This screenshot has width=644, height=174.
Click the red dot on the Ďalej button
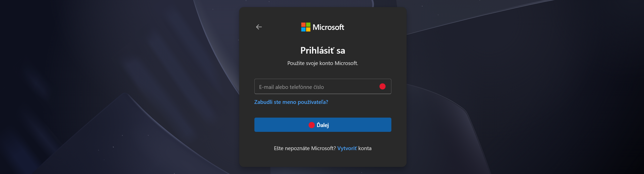(x=311, y=125)
